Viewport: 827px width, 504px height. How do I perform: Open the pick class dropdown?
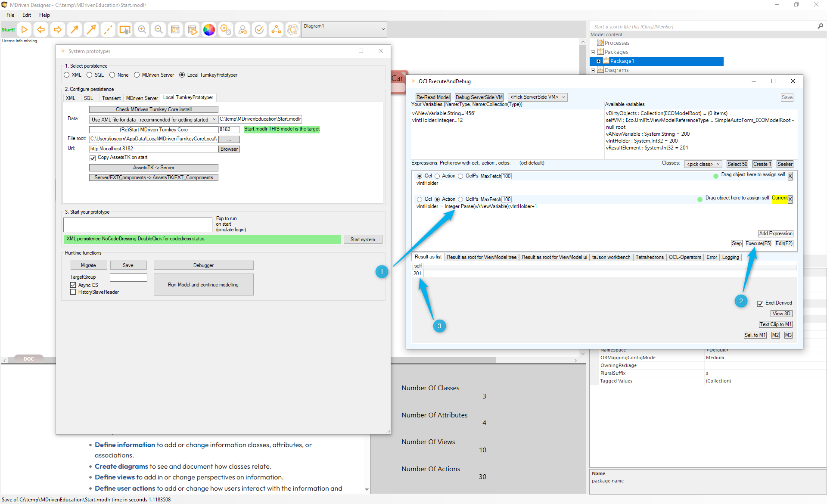[703, 164]
